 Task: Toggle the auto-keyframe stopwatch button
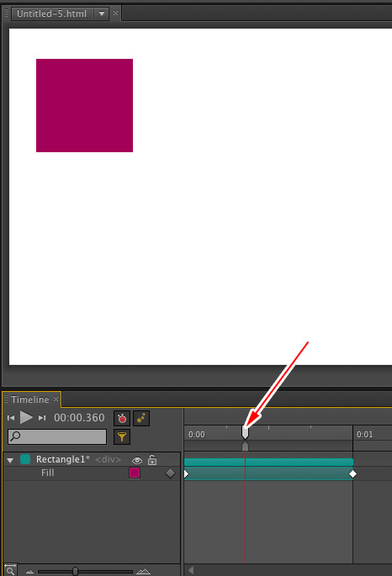coord(122,419)
